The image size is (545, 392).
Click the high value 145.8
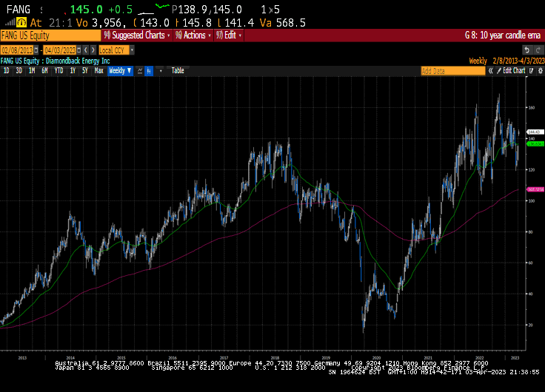197,23
